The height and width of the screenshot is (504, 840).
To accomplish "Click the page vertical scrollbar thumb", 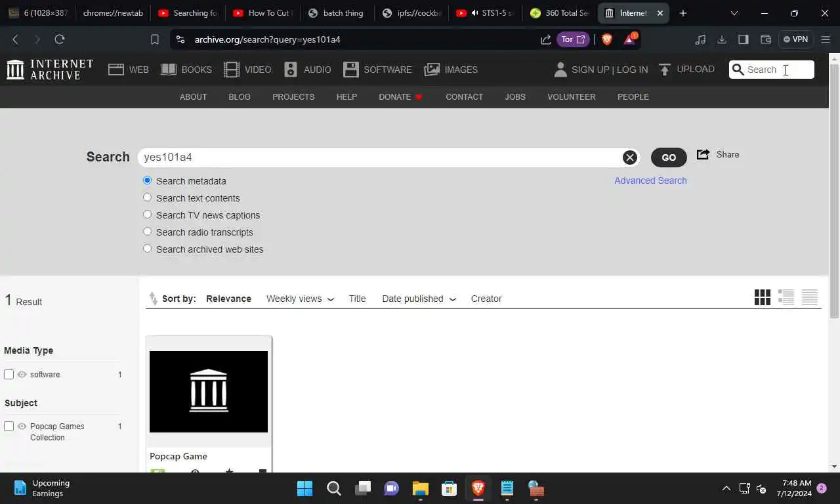I will click(x=834, y=190).
